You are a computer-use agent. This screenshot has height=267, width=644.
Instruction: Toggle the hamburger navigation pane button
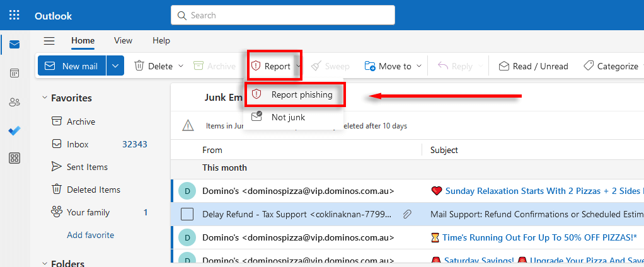tap(49, 41)
